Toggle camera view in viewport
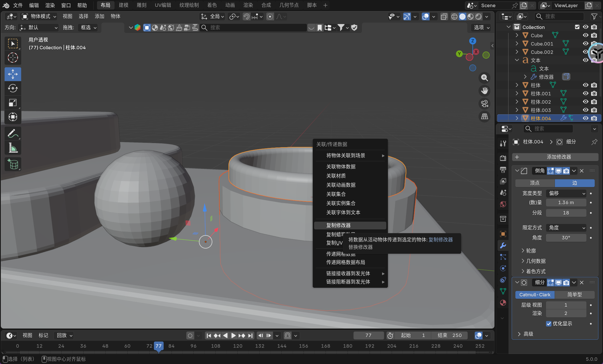 pyautogui.click(x=484, y=104)
